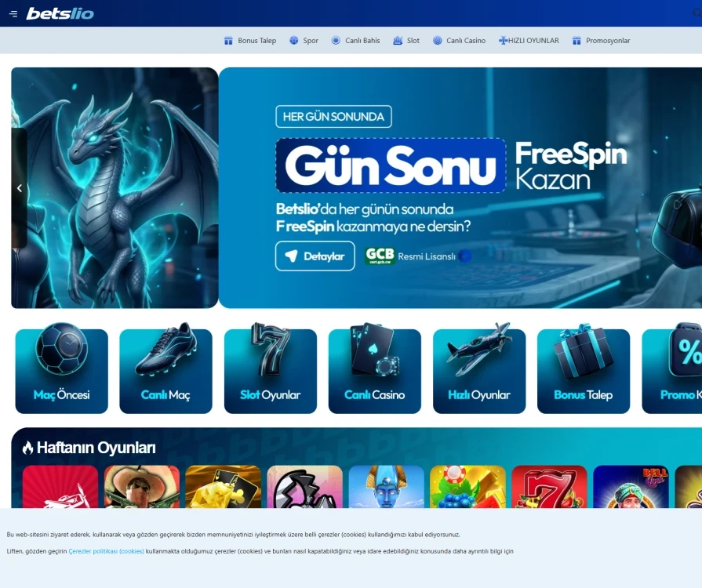702x588 pixels.
Task: Click the Detaylar button on the banner
Action: coord(315,256)
